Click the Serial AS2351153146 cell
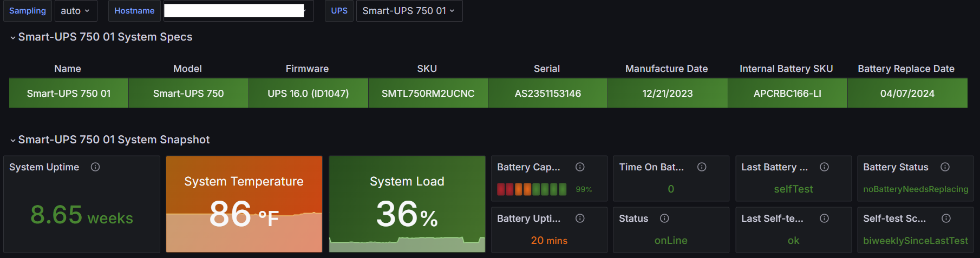The width and height of the screenshot is (980, 258). (x=547, y=94)
